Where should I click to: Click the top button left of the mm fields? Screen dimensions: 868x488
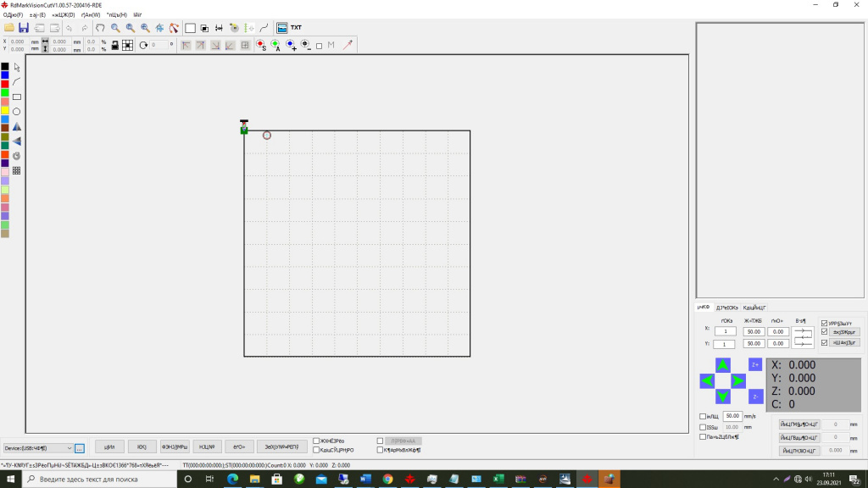click(798, 424)
